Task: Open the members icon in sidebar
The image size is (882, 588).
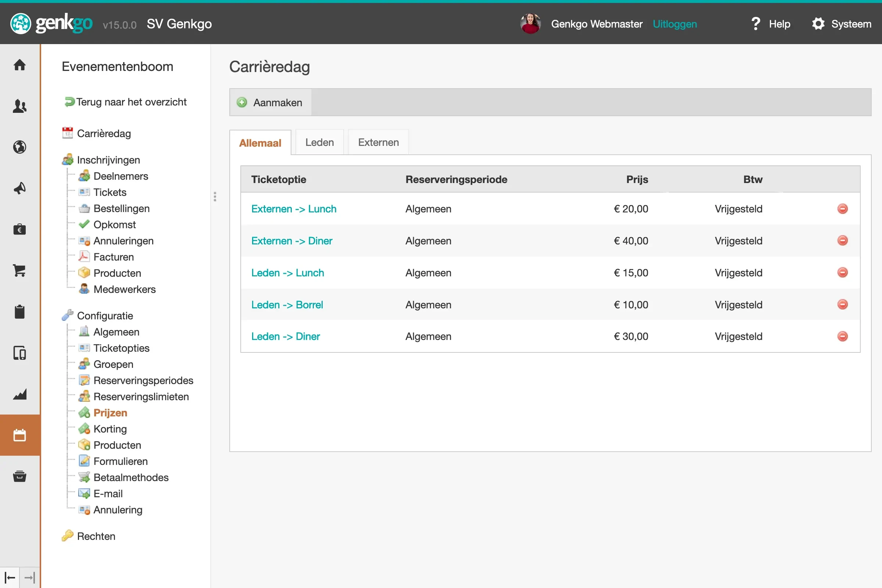Action: coord(19,106)
